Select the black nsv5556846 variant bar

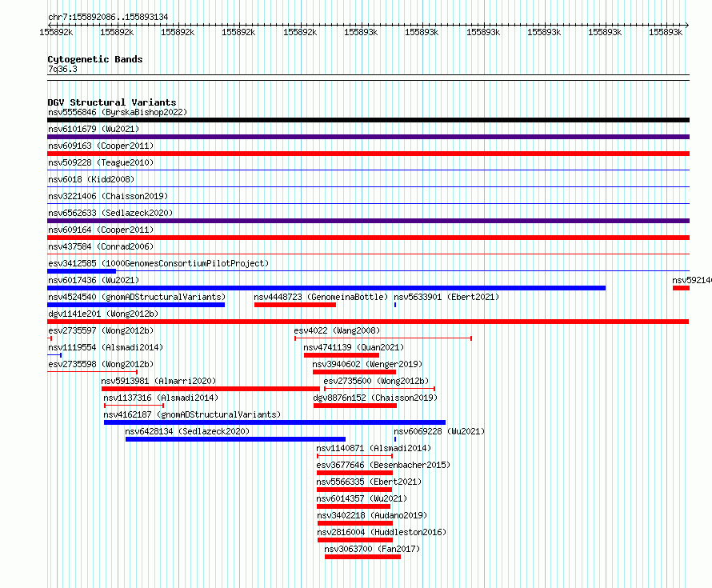click(x=368, y=120)
